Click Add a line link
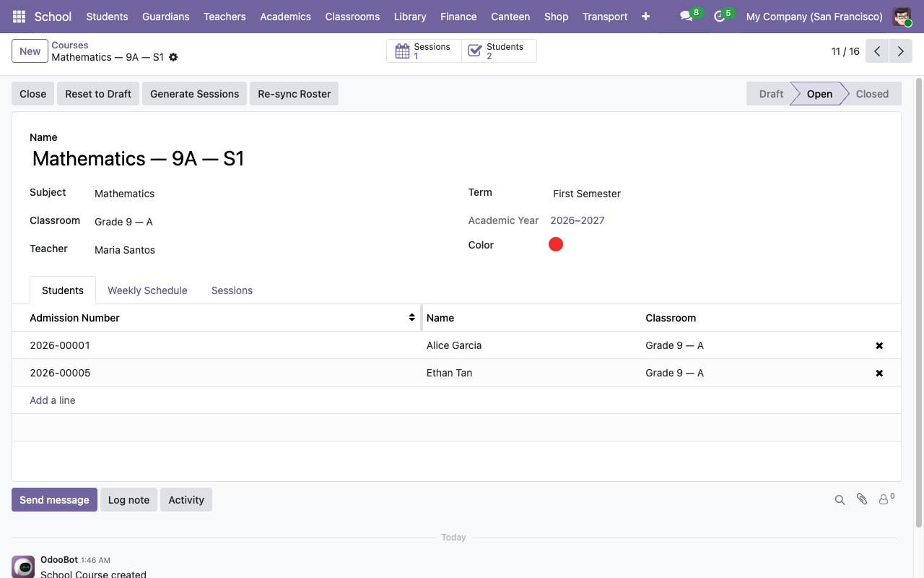The height and width of the screenshot is (578, 924). pos(53,400)
